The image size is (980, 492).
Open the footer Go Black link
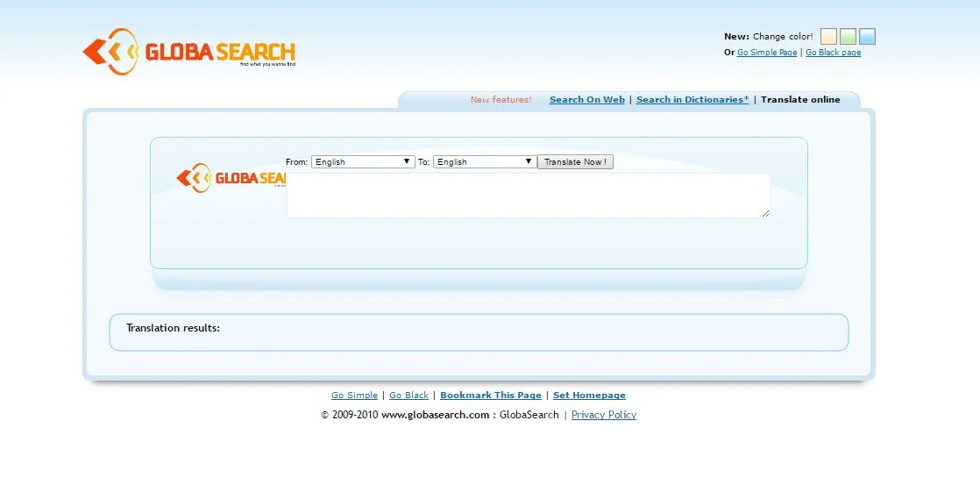click(x=408, y=396)
